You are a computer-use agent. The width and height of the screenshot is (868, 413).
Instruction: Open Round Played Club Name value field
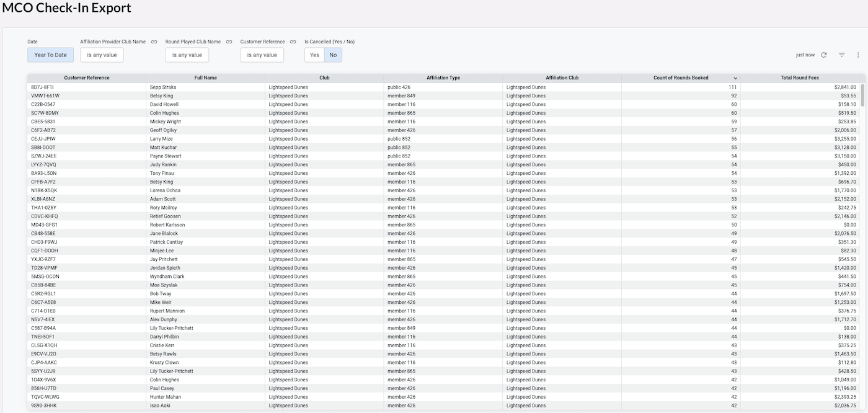pyautogui.click(x=187, y=55)
